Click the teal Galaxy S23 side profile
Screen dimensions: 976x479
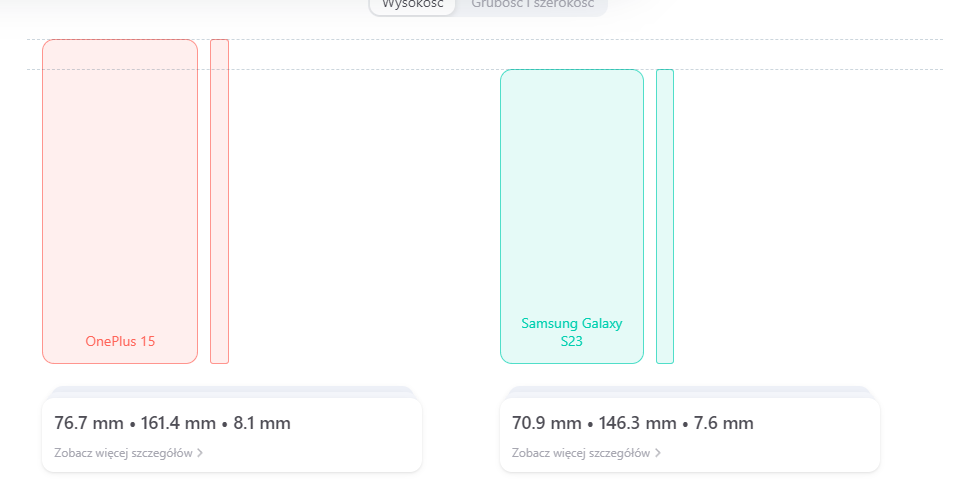664,215
